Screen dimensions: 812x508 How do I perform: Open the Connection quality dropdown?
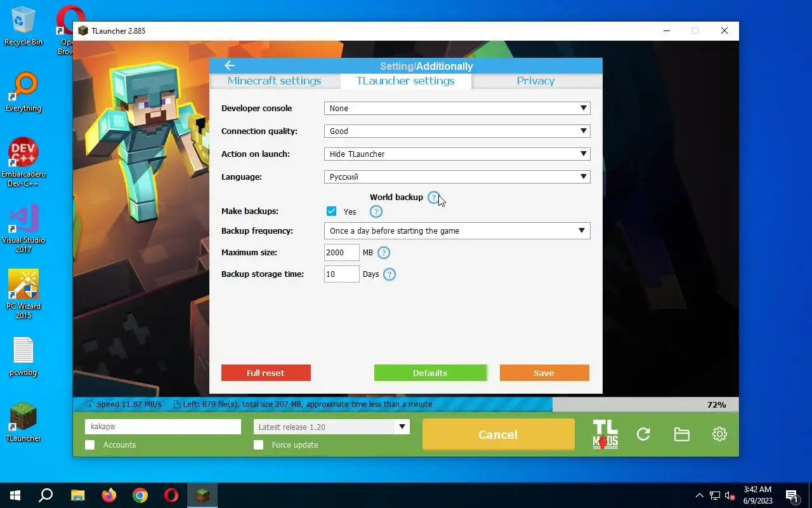[457, 131]
